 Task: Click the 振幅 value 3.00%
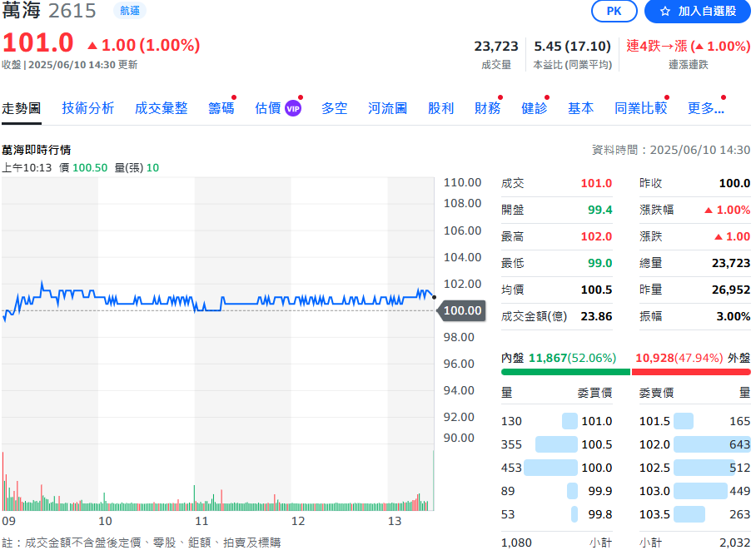click(x=734, y=316)
